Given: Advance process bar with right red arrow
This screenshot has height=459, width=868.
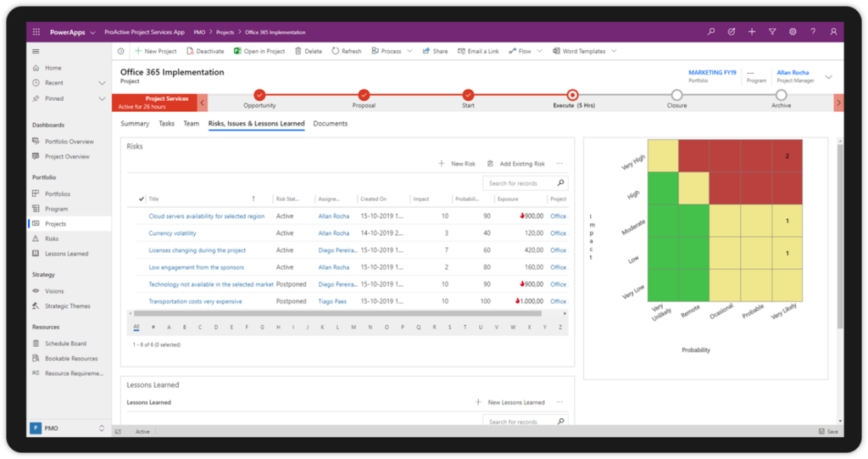Looking at the screenshot, I should coord(838,103).
